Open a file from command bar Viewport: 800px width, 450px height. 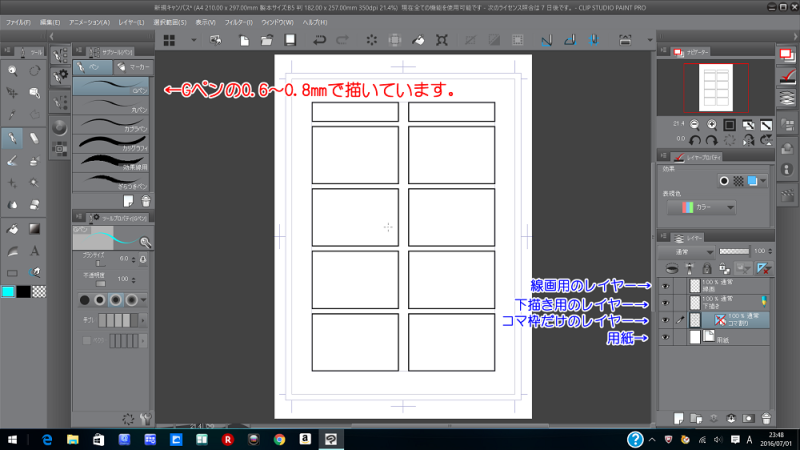(267, 40)
